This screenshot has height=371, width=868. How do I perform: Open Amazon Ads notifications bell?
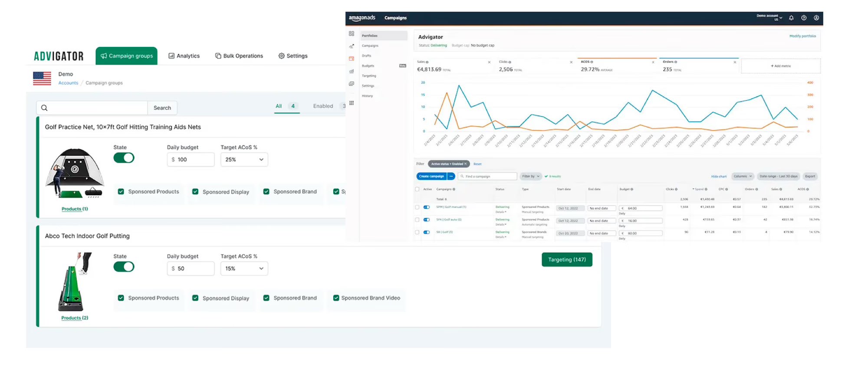[x=791, y=18]
